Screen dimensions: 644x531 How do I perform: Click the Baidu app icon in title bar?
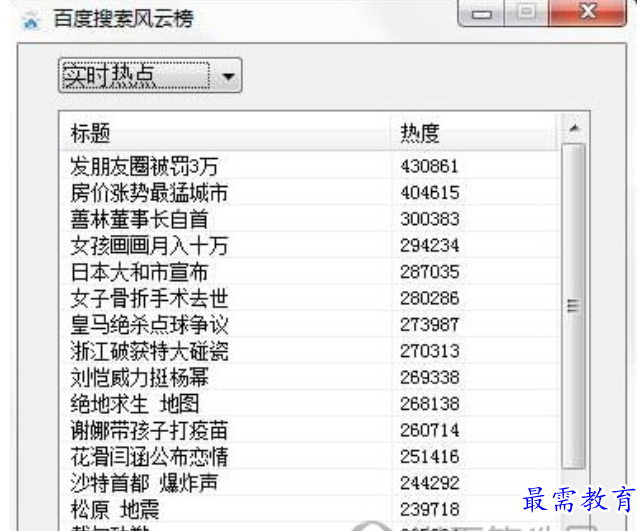[x=31, y=19]
